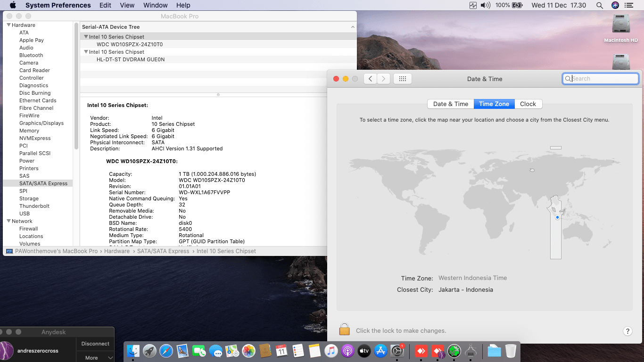
Task: Open Calendar from the Dock
Action: point(282,351)
